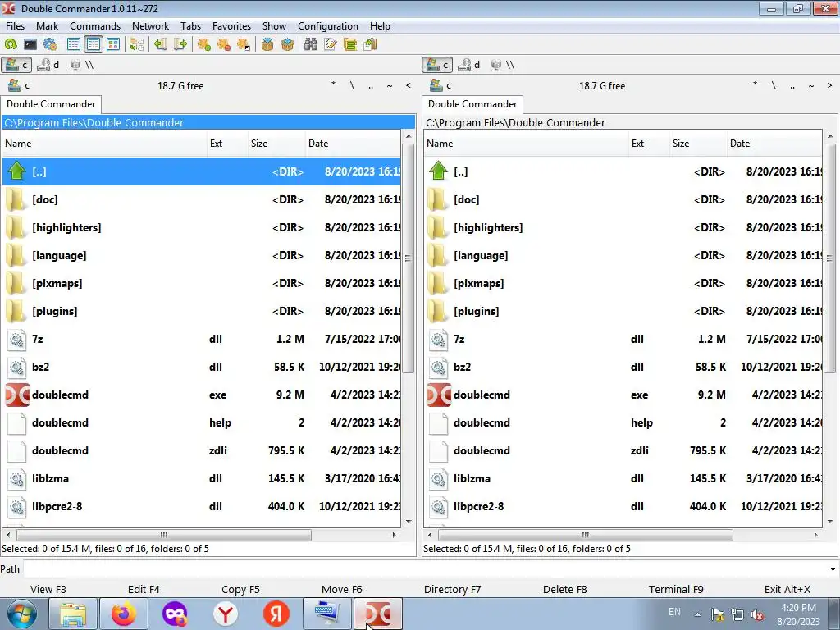Viewport: 840px width, 630px height.
Task: Select drive c in right panel drive bar
Action: 438,65
